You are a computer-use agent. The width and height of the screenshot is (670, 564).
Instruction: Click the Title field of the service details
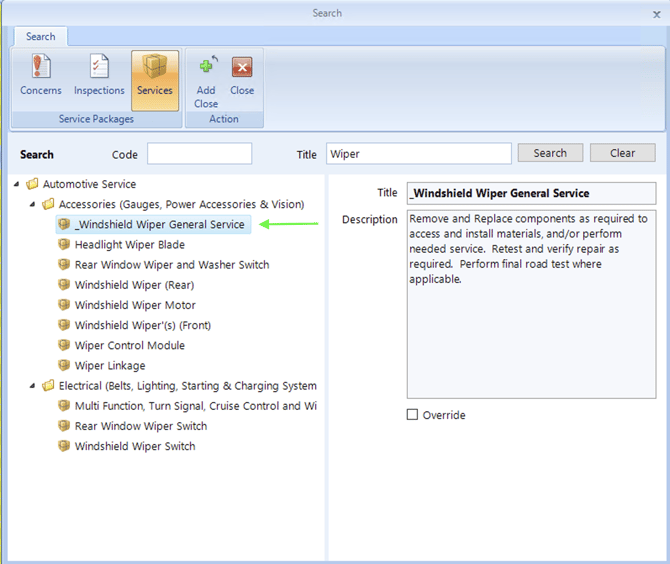tap(531, 193)
